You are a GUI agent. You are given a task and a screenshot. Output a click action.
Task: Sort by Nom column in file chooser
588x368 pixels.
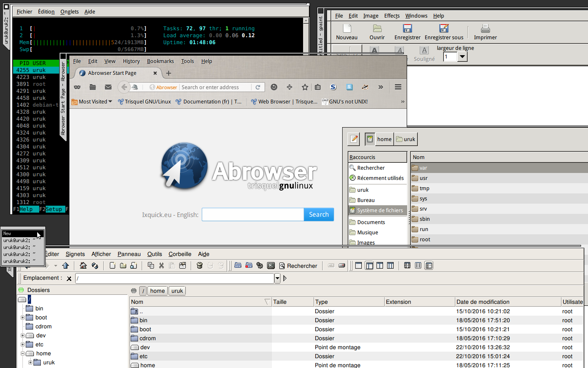[x=499, y=157]
